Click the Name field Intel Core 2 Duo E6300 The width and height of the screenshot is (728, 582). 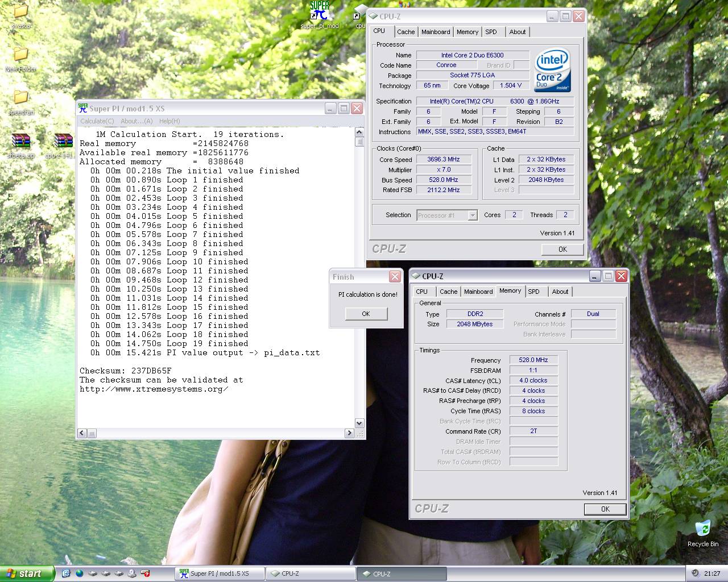point(472,55)
